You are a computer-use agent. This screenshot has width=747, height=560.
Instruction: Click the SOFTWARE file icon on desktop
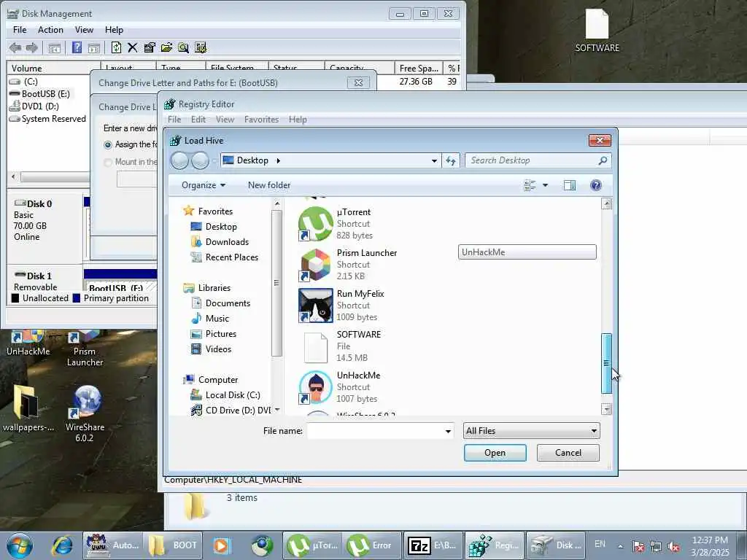(597, 31)
